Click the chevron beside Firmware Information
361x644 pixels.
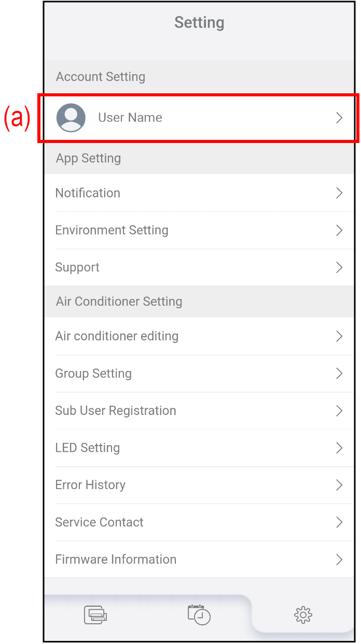point(339,560)
